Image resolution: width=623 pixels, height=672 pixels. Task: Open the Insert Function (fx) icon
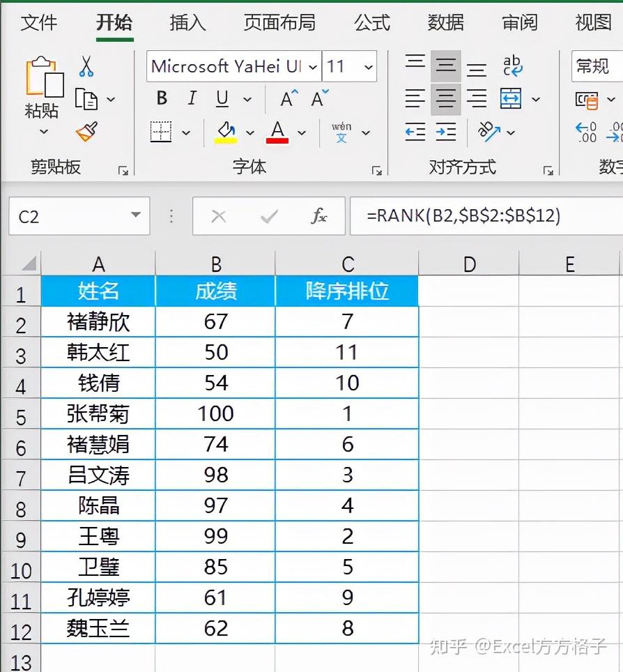pyautogui.click(x=320, y=216)
